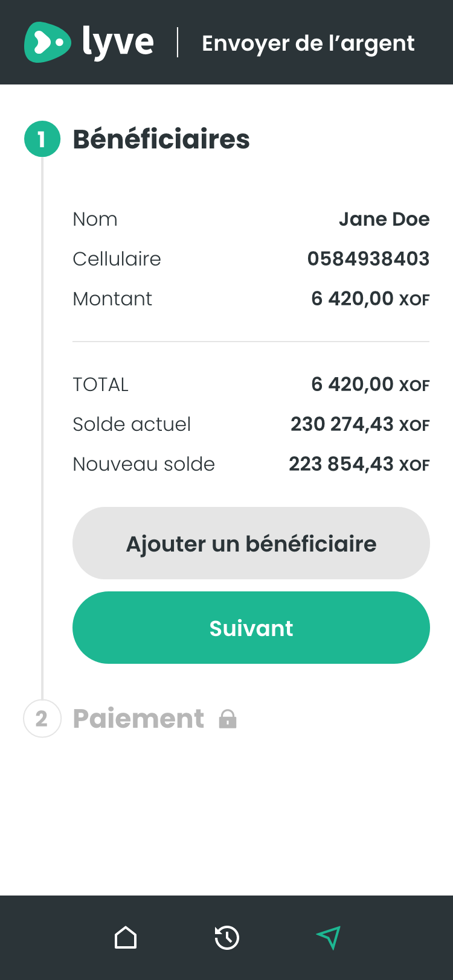453x980 pixels.
Task: Select the step 2 circle indicator
Action: [42, 719]
